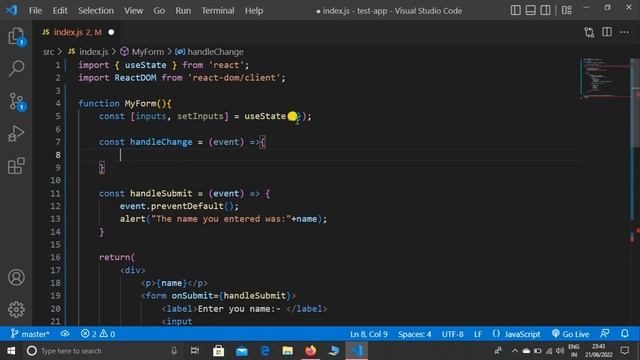The image size is (640, 360).
Task: Click 'react-dom/client' string on line 2
Action: coord(234,78)
